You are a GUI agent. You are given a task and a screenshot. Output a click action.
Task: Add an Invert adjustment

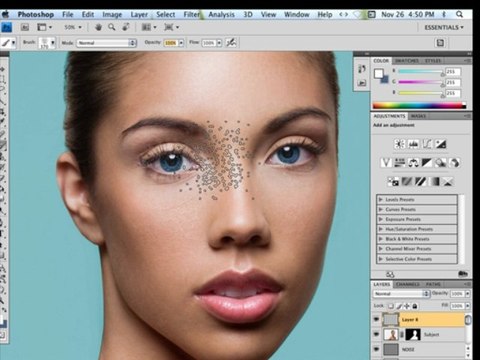[393, 182]
